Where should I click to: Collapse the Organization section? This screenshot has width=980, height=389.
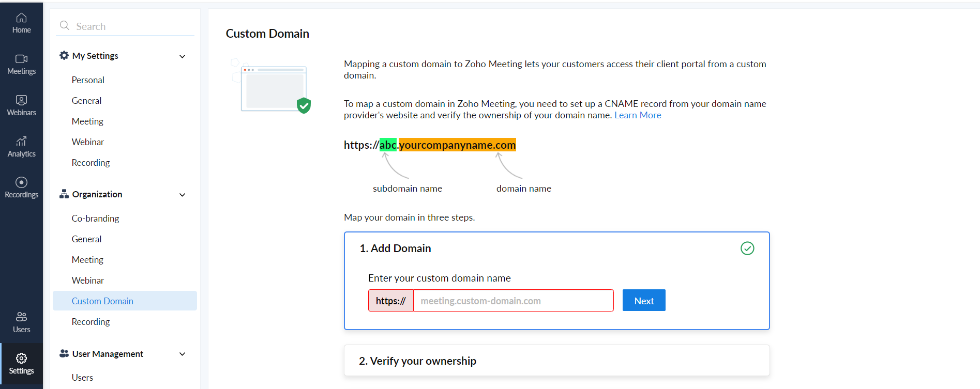[182, 195]
